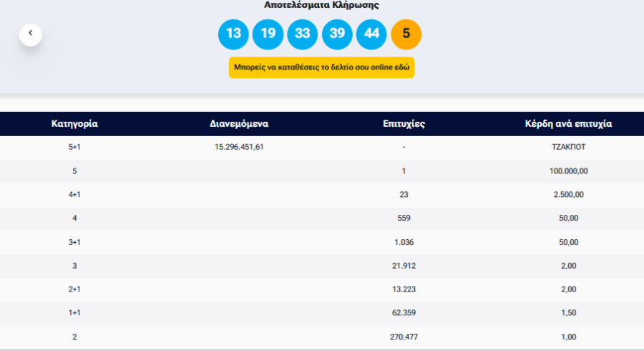Select the blue ball number 39
Image resolution: width=644 pixels, height=351 pixels.
click(337, 34)
